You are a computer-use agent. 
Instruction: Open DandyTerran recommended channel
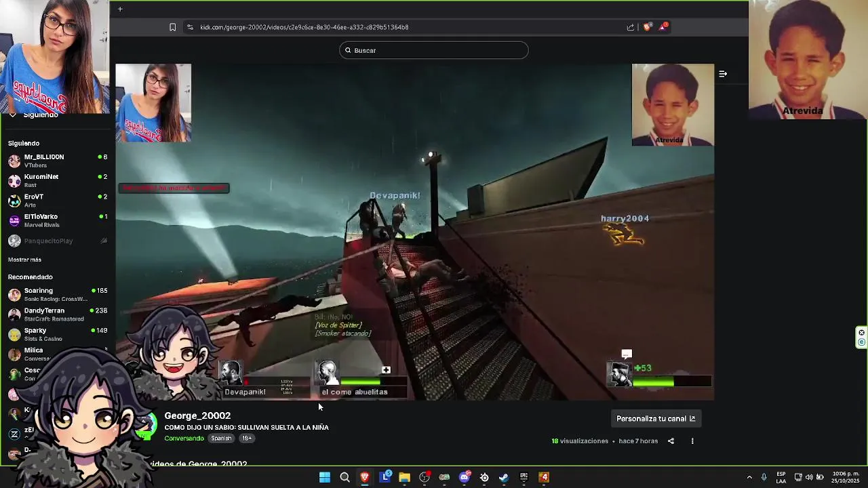58,314
